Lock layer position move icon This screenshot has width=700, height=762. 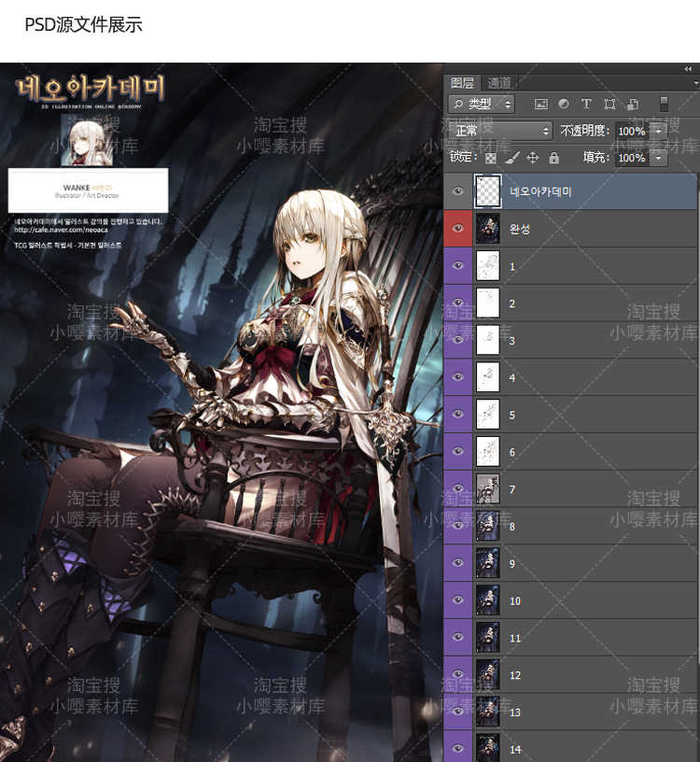tap(533, 158)
